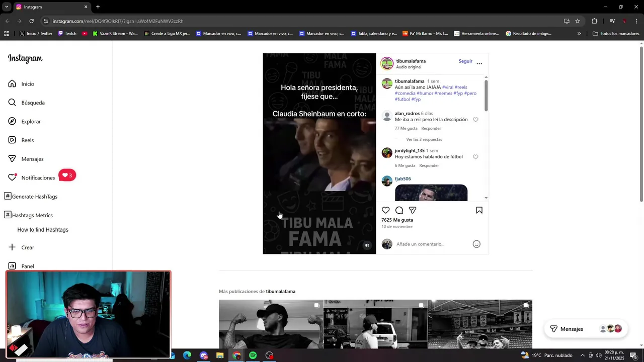Open the emoji picker in the comment box
The width and height of the screenshot is (644, 362).
pyautogui.click(x=476, y=244)
